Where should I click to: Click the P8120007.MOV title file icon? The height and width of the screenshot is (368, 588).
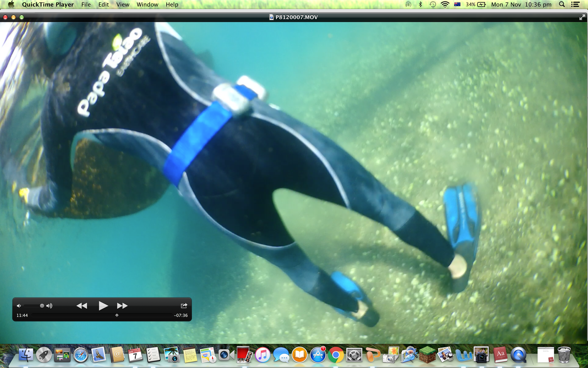click(x=271, y=17)
